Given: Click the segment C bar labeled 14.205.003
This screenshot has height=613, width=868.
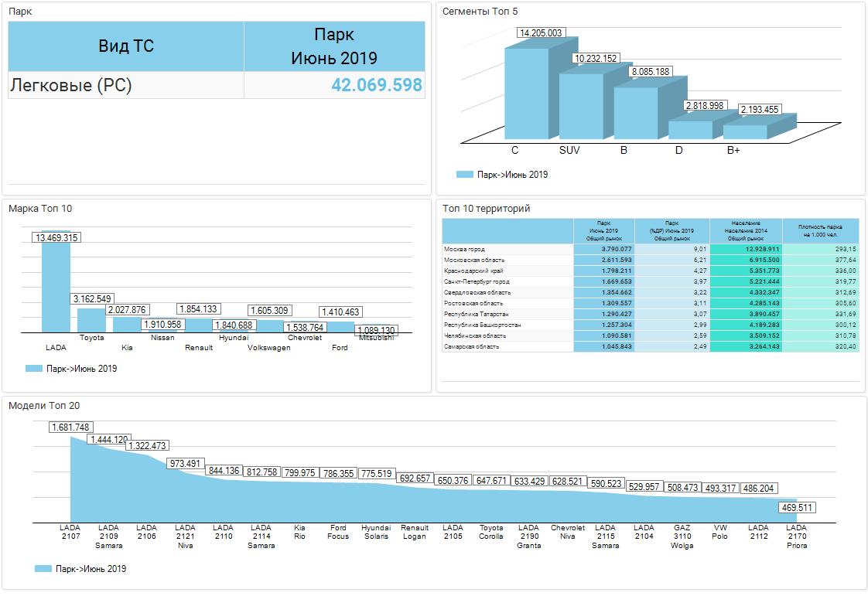Looking at the screenshot, I should (x=526, y=93).
